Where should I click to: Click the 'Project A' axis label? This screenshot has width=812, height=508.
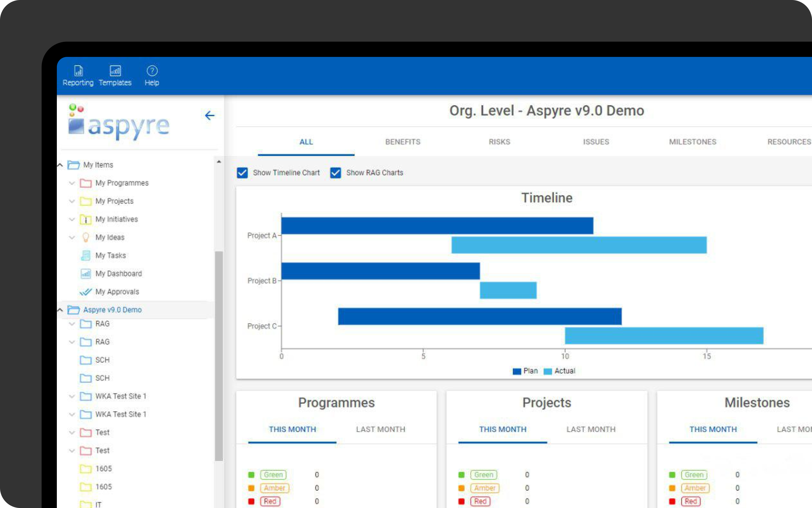coord(262,235)
